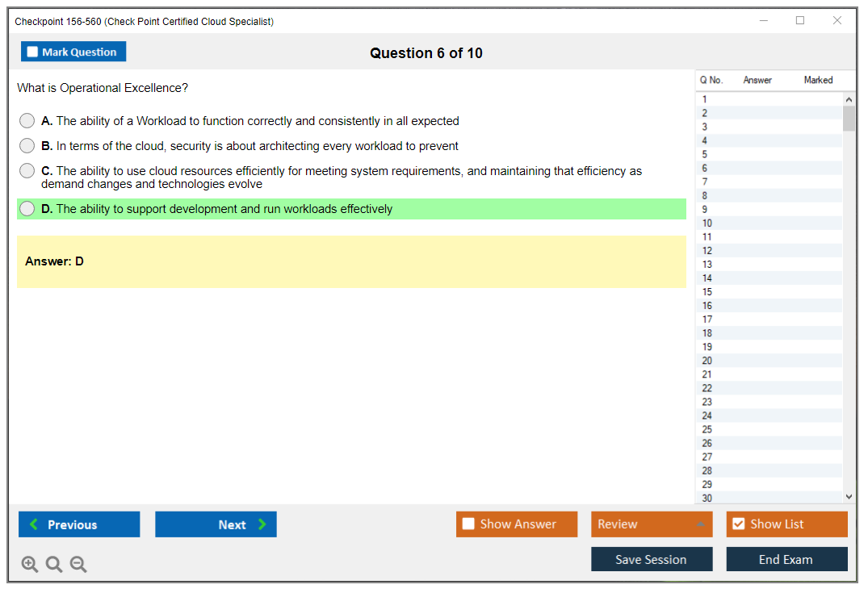This screenshot has width=868, height=593.
Task: Open the Review dropdown menu
Action: coord(652,524)
